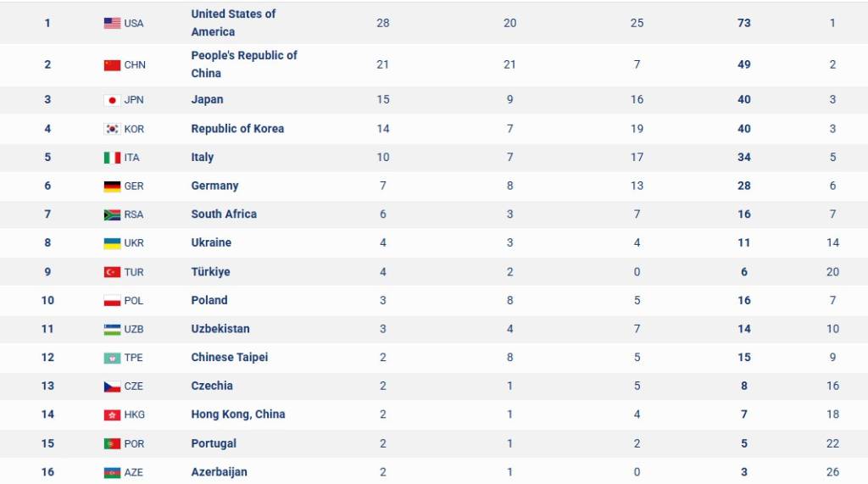Select the Republic of Korea country name
The width and height of the screenshot is (868, 484).
pos(237,129)
